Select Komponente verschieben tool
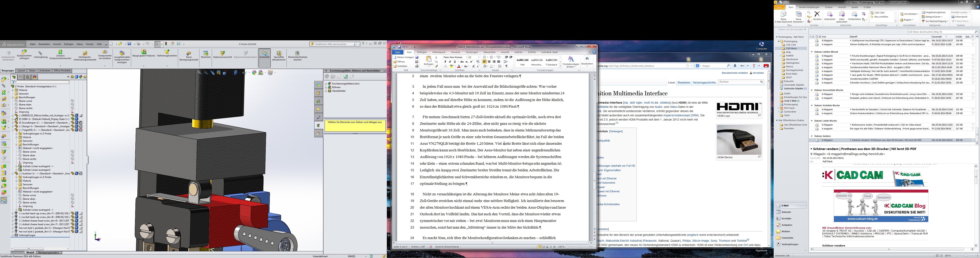The width and height of the screenshot is (980, 258). point(105,54)
